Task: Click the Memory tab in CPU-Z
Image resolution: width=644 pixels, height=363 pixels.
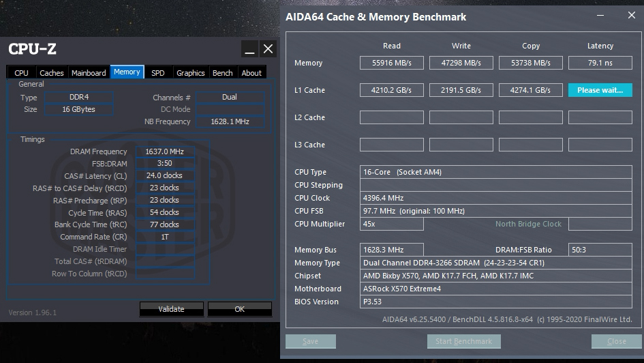Action: 127,72
